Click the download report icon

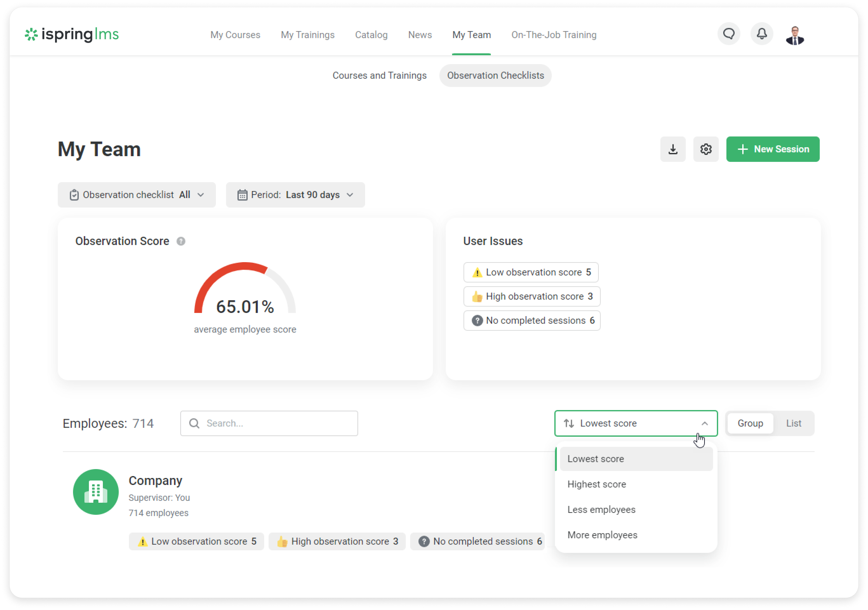(673, 149)
